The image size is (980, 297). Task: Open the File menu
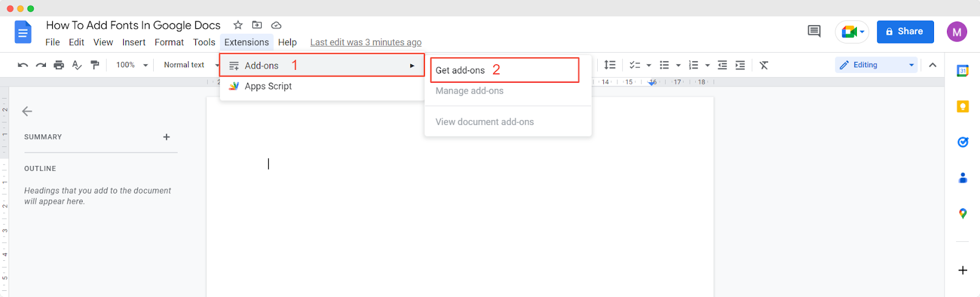point(53,42)
